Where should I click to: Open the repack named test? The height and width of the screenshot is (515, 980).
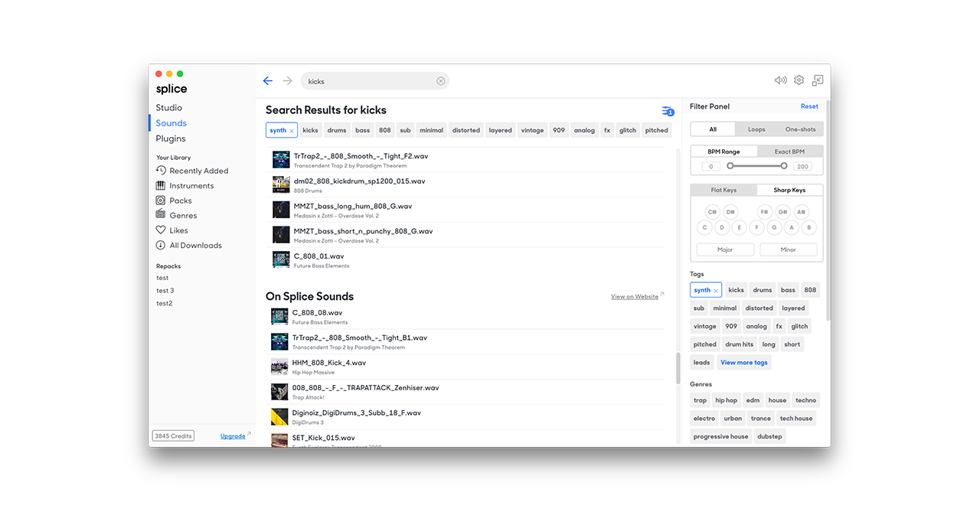(x=162, y=278)
